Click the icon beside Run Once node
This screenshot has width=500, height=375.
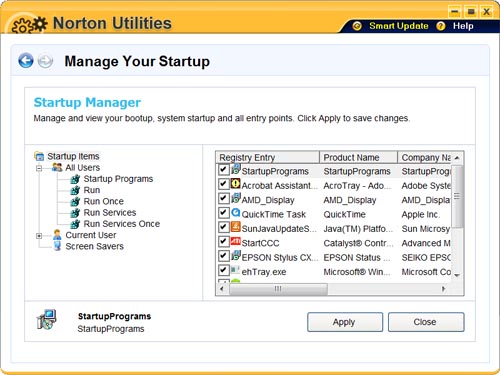(x=75, y=202)
